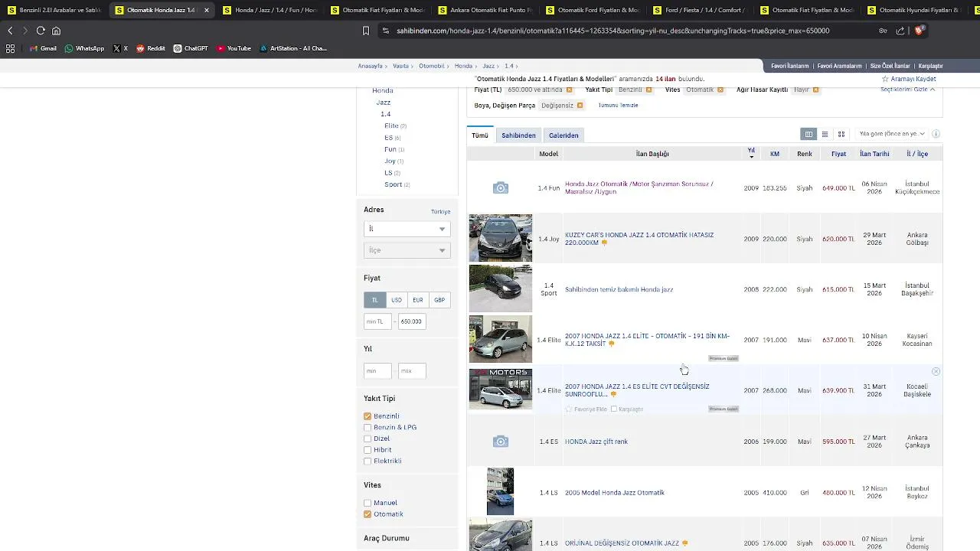980x551 pixels.
Task: Sort by the KM column header
Action: tap(775, 154)
